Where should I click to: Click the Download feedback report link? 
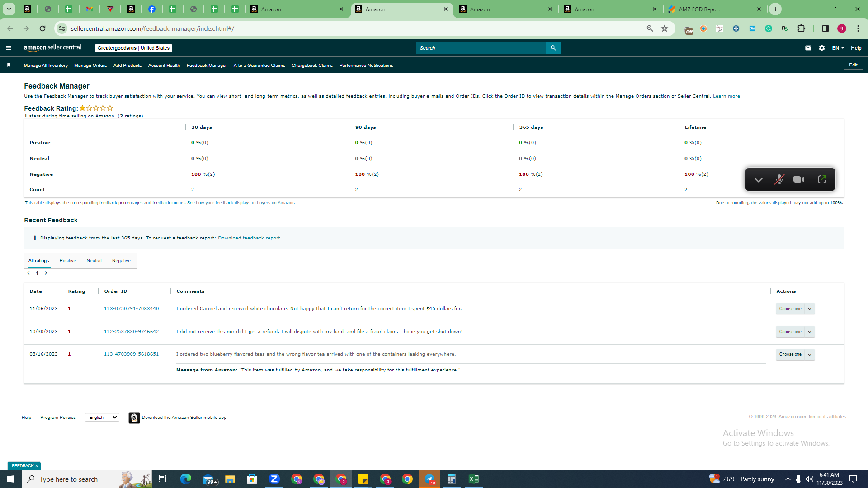(x=249, y=238)
